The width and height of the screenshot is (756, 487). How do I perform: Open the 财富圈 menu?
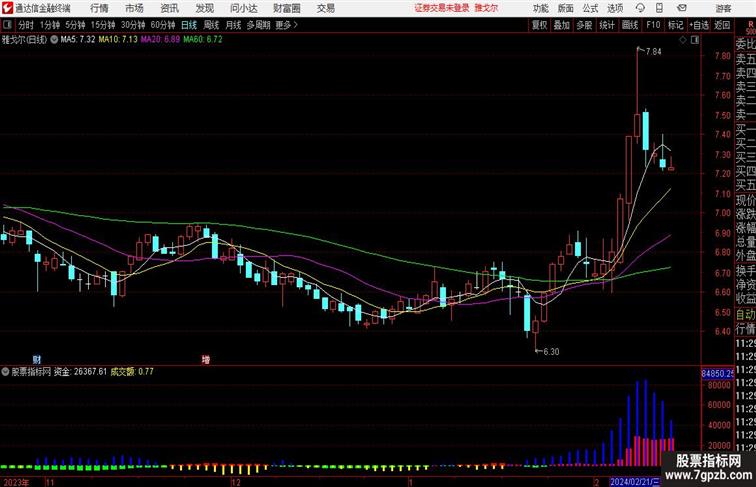[x=286, y=8]
